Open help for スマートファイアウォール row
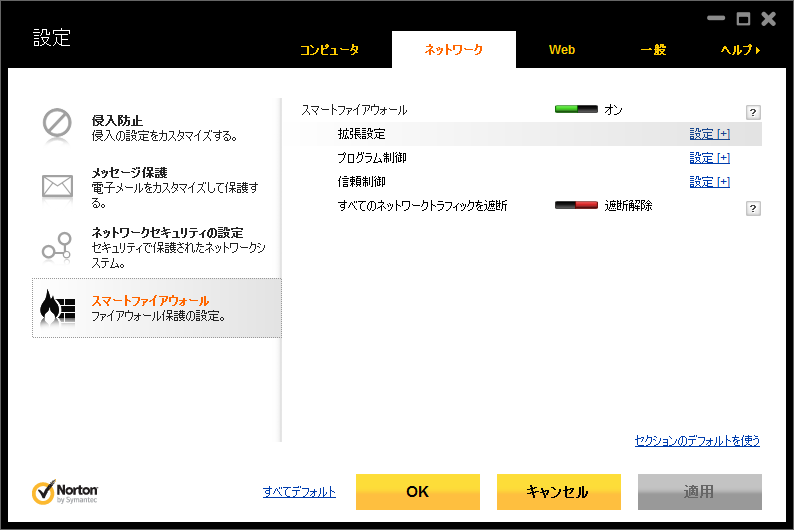This screenshot has height=530, width=794. click(753, 113)
